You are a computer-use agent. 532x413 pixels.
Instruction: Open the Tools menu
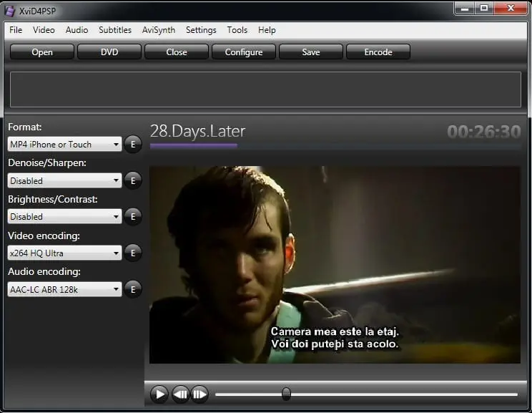237,30
